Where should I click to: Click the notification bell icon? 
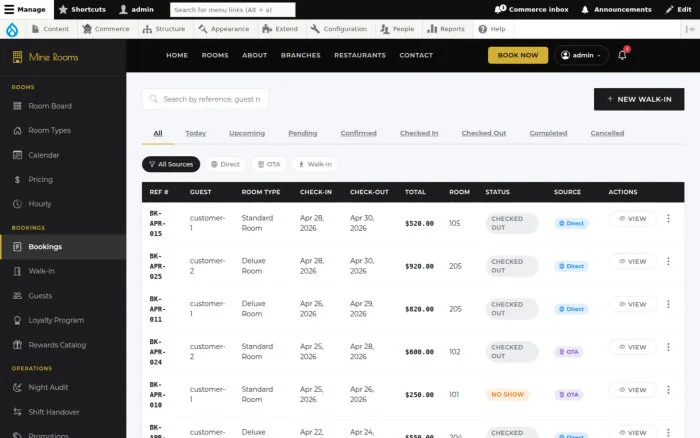click(x=622, y=55)
